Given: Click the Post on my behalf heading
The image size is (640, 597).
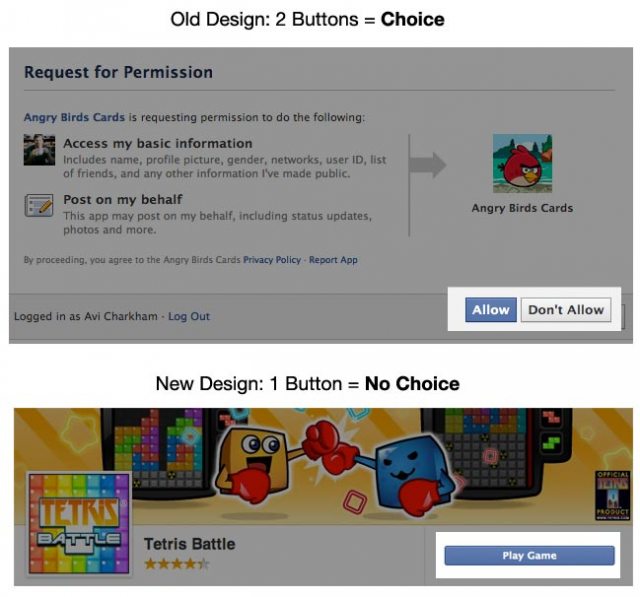Looking at the screenshot, I should tap(123, 200).
